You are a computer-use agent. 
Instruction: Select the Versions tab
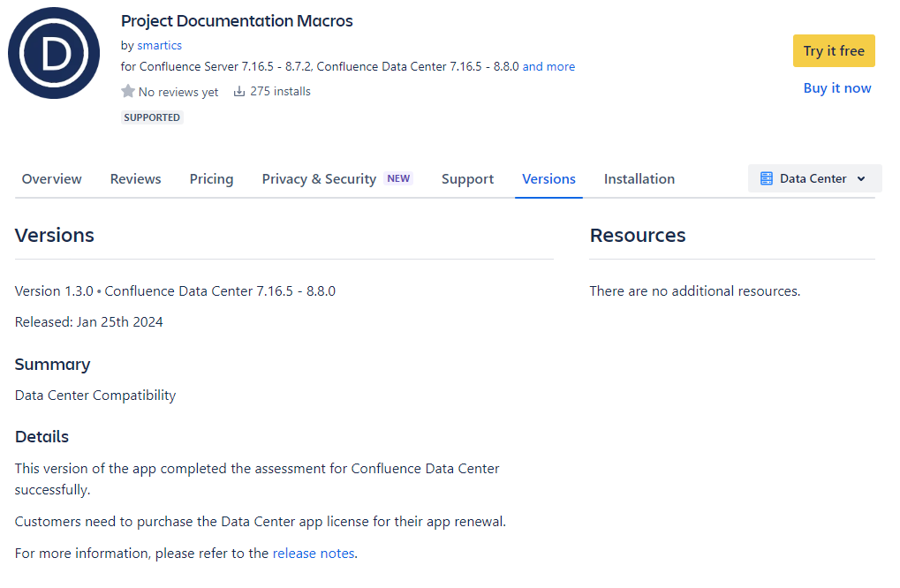[x=548, y=179]
